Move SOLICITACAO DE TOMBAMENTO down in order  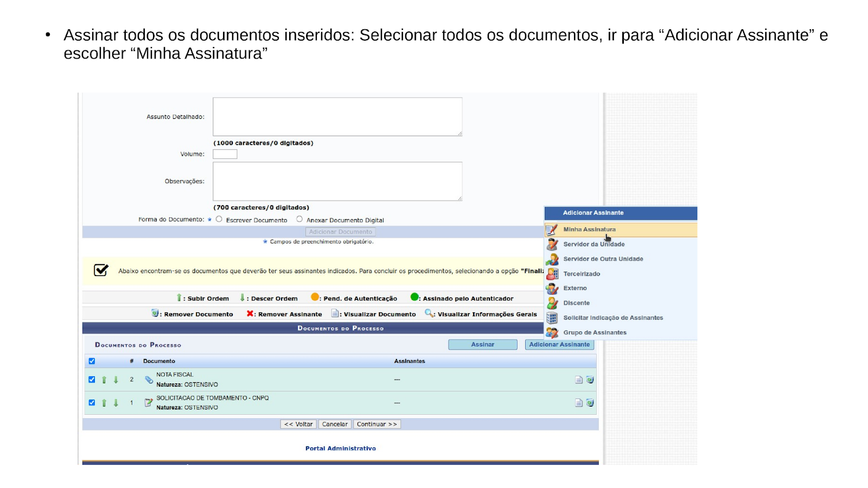(x=116, y=403)
